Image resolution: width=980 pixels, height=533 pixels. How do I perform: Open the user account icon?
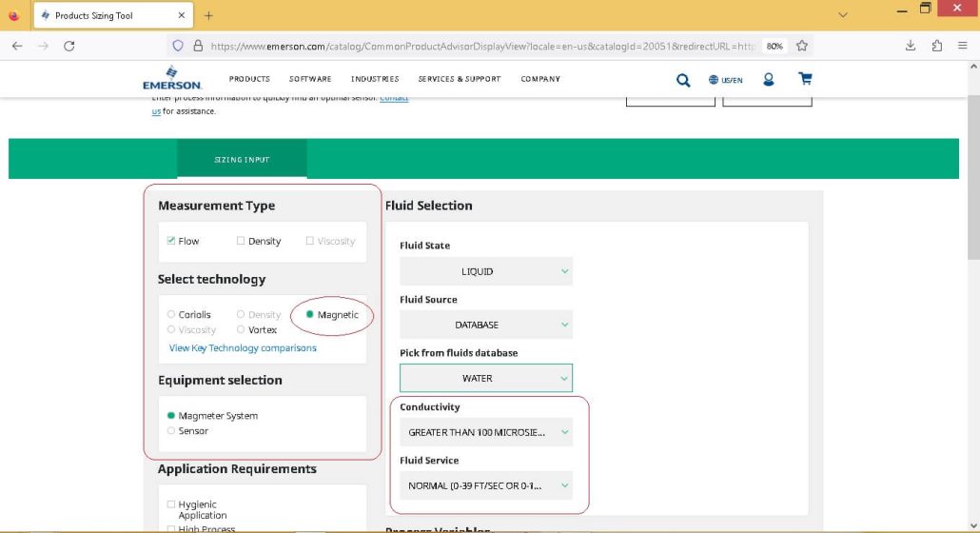(x=769, y=79)
